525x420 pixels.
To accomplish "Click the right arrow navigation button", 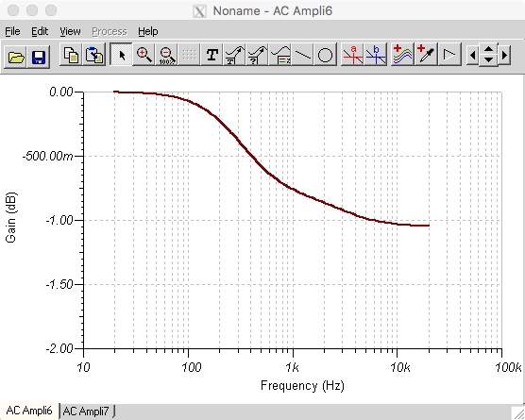I will [x=504, y=55].
